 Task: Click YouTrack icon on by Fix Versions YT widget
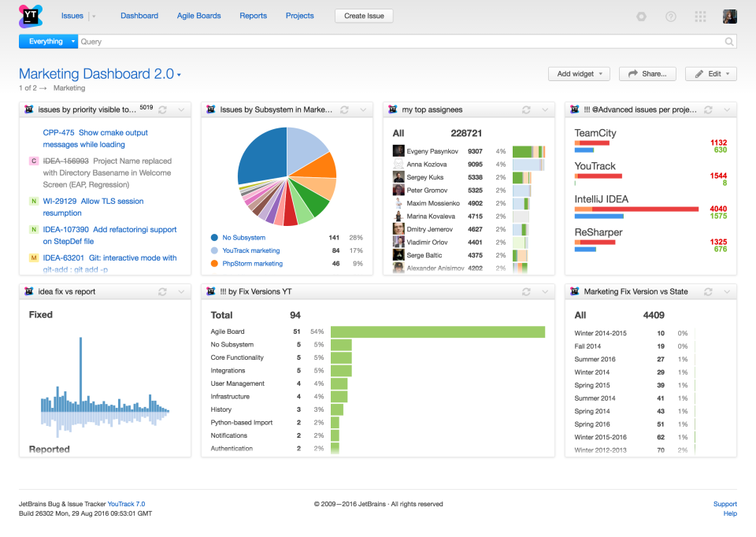(211, 291)
